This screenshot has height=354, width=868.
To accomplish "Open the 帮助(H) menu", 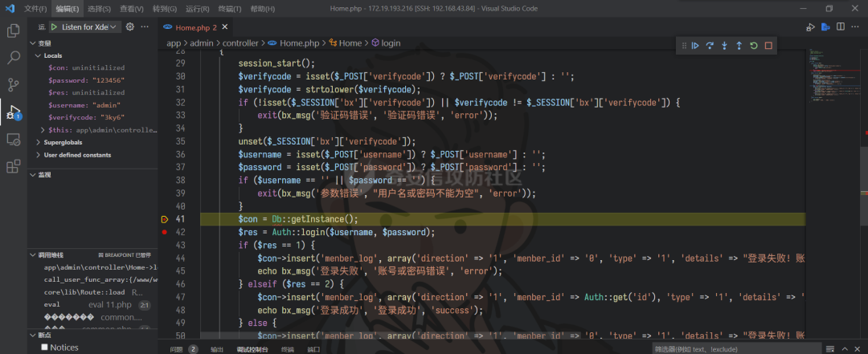I will click(262, 9).
